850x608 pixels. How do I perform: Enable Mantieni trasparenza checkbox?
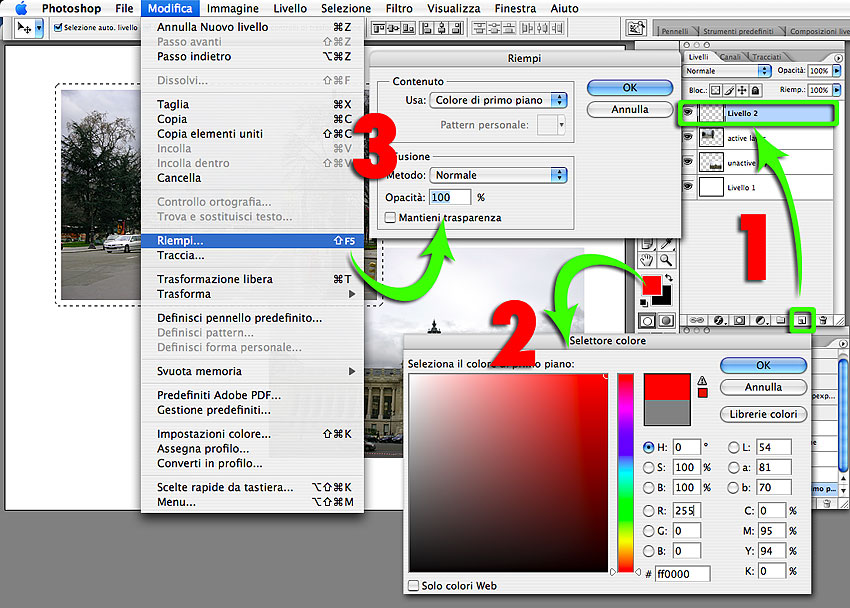coord(390,217)
